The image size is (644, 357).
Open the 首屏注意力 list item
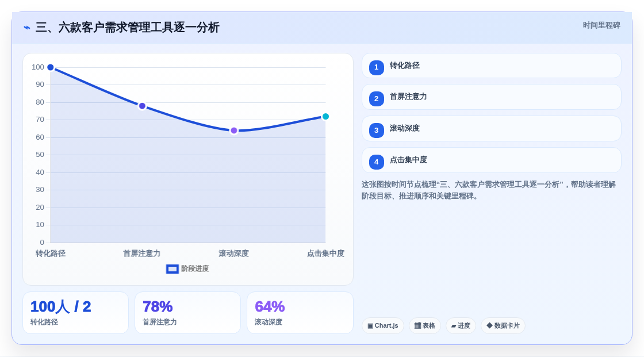click(491, 97)
